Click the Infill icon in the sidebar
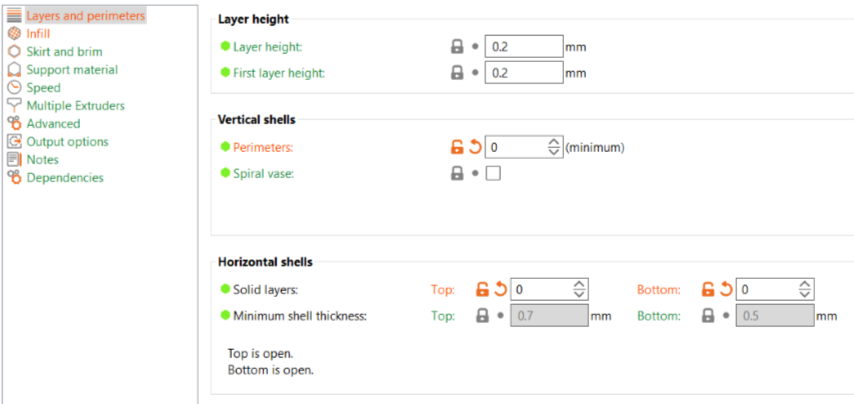This screenshot has width=854, height=404. [15, 34]
